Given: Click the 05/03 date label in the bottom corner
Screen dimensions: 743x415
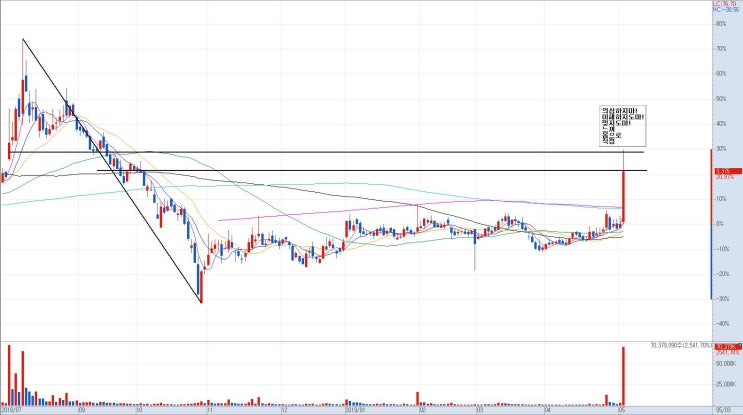Looking at the screenshot, I should [x=723, y=410].
